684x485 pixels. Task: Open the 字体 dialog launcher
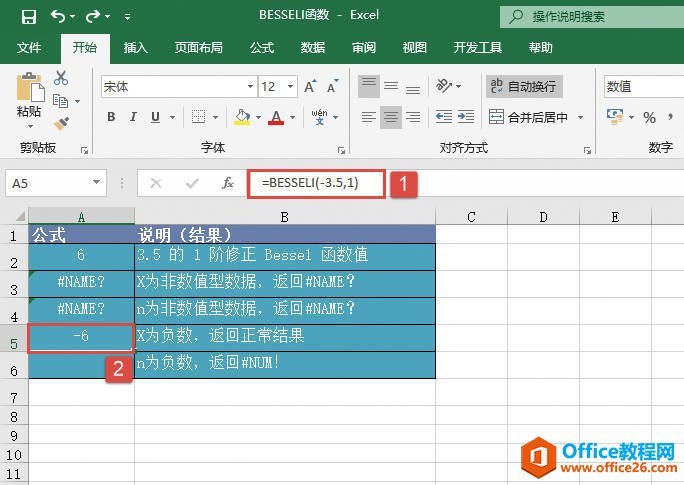tap(341, 150)
